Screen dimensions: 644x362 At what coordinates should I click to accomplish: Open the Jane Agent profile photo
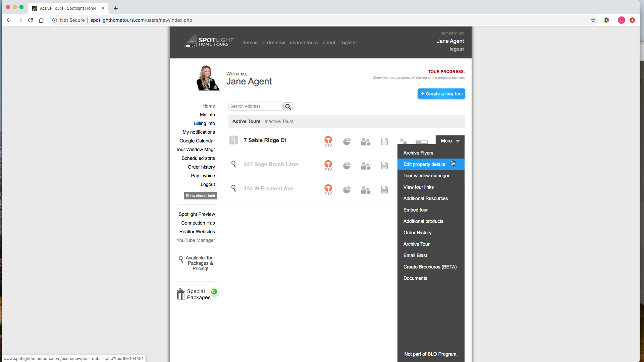tap(207, 78)
